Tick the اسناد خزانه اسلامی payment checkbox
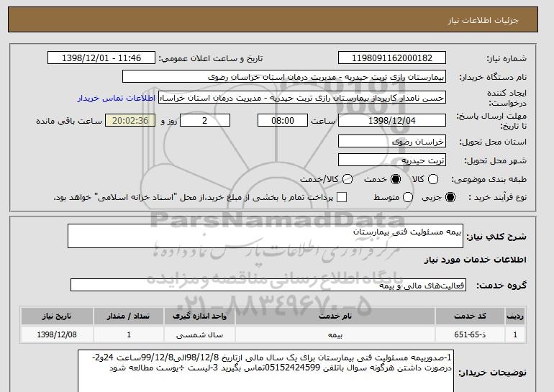Viewport: 554px width, 392px height. [x=342, y=197]
